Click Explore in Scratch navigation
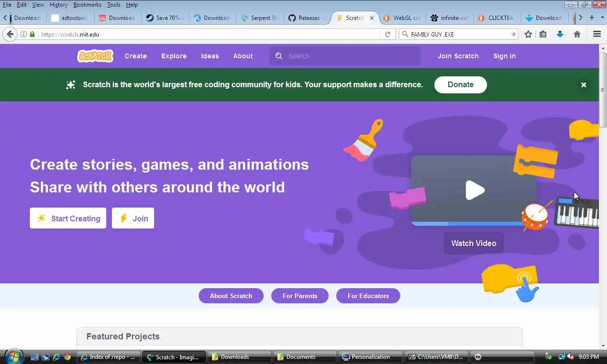 pyautogui.click(x=174, y=56)
